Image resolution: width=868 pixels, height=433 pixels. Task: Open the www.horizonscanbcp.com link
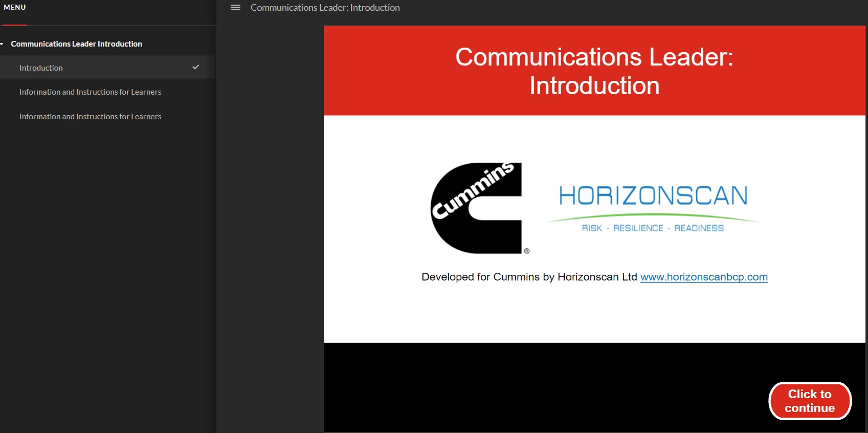pyautogui.click(x=704, y=277)
